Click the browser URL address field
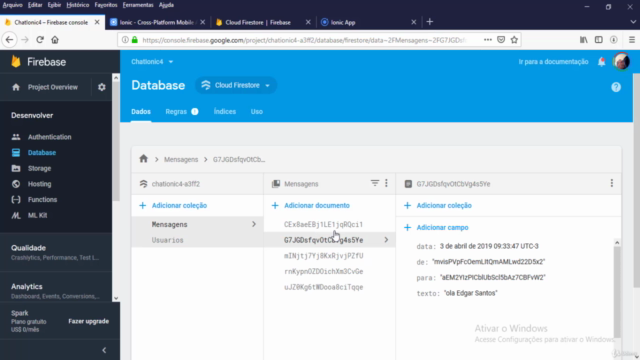This screenshot has height=360, width=640. [x=304, y=40]
